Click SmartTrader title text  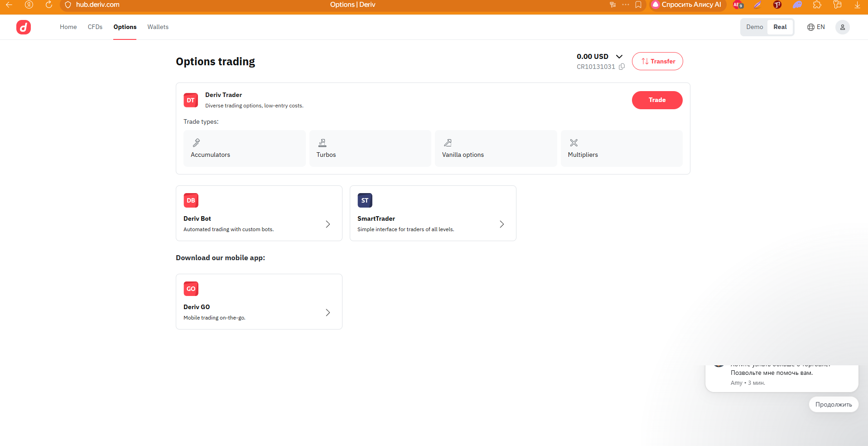point(376,218)
